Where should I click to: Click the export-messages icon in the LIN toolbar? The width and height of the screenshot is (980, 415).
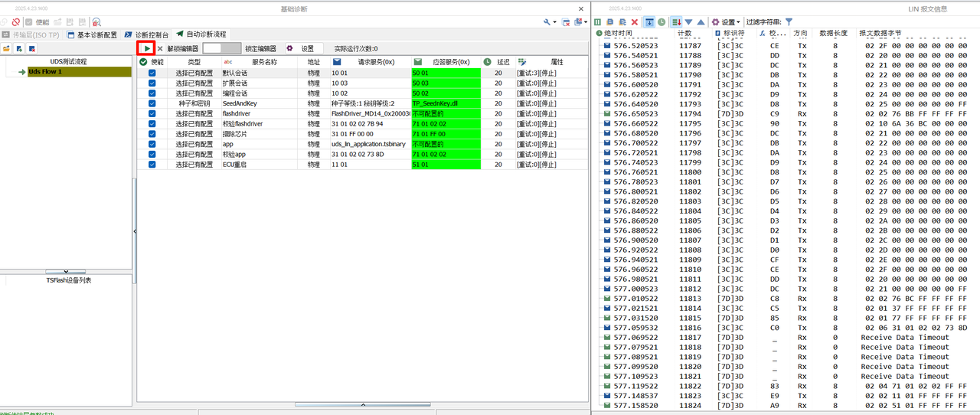pyautogui.click(x=622, y=22)
